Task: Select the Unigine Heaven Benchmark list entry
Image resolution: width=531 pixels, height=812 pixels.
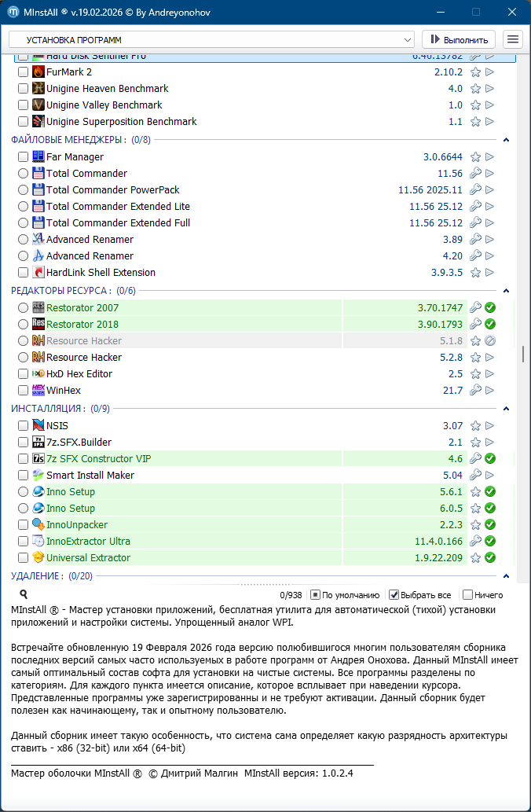Action: pyautogui.click(x=107, y=89)
